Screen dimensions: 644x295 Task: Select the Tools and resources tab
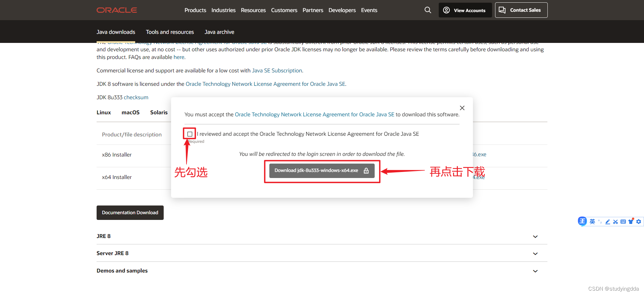coord(170,32)
